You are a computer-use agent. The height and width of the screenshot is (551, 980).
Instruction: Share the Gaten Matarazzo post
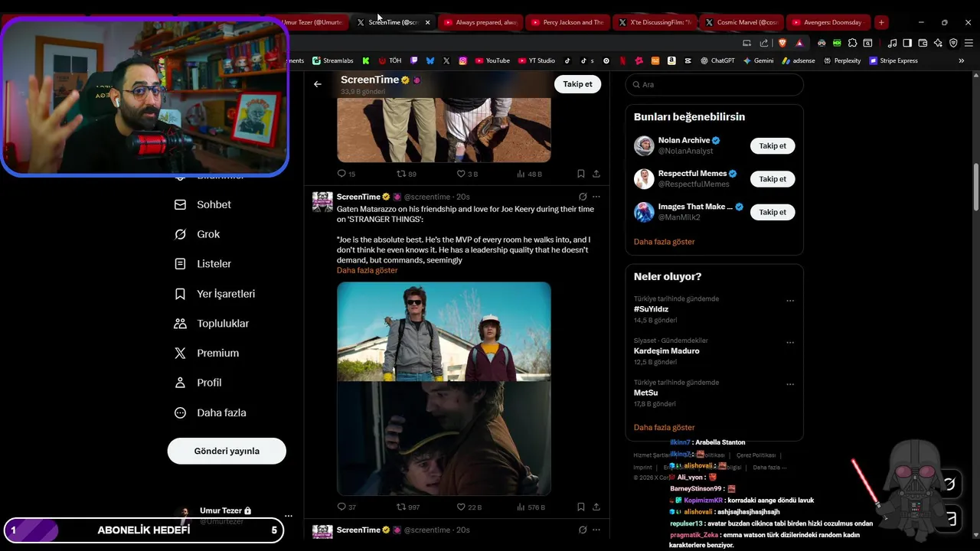(596, 507)
